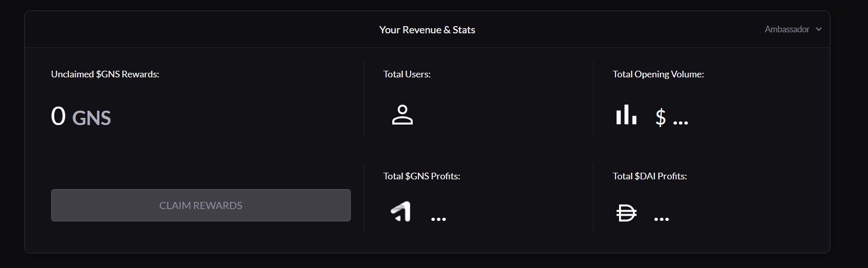Click the 0 GNS unclaimed amount
Viewport: 868px width, 268px height.
click(x=81, y=117)
